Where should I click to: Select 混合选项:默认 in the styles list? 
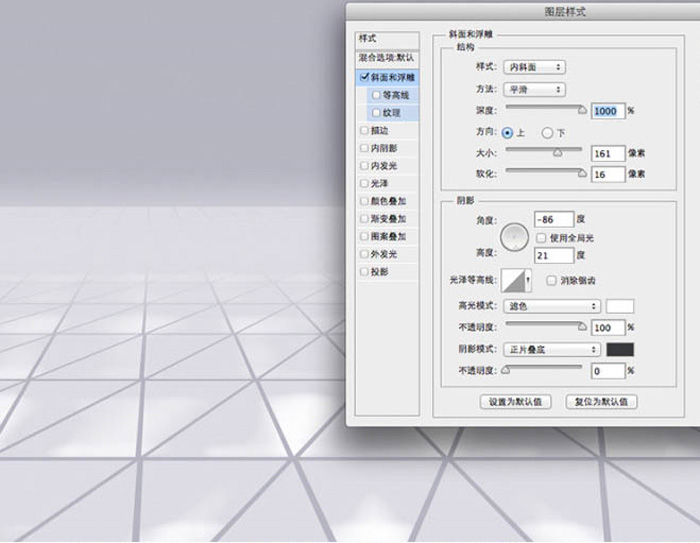point(387,58)
